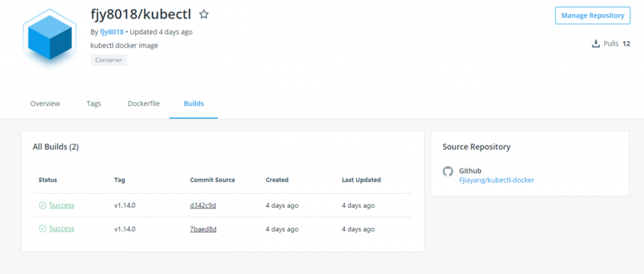This screenshot has width=644, height=274.
Task: Click the Last Updated column header
Action: click(361, 179)
